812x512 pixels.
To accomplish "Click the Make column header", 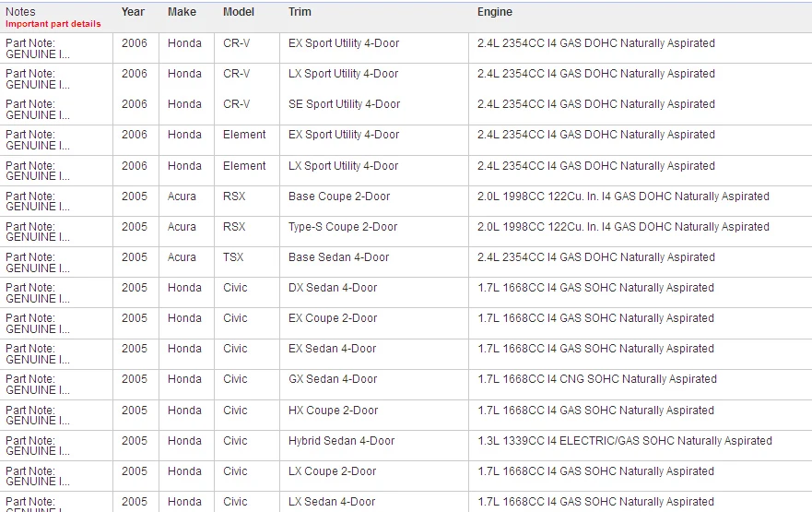I will (x=182, y=12).
